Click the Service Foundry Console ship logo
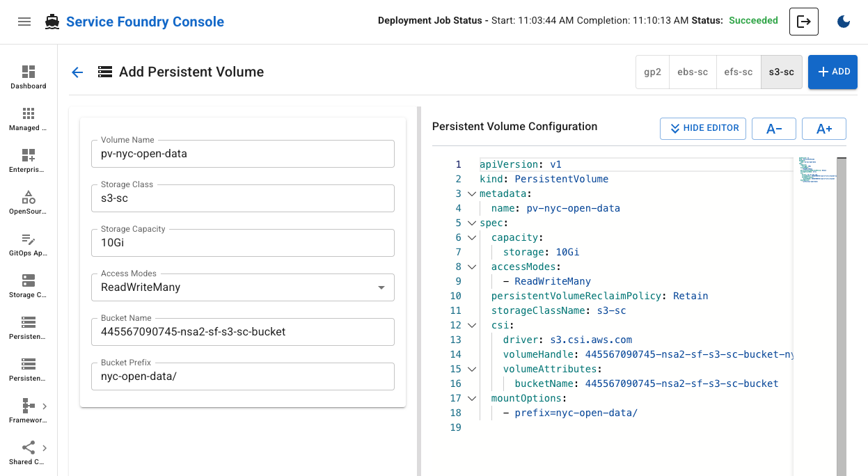868x476 pixels. [x=51, y=21]
